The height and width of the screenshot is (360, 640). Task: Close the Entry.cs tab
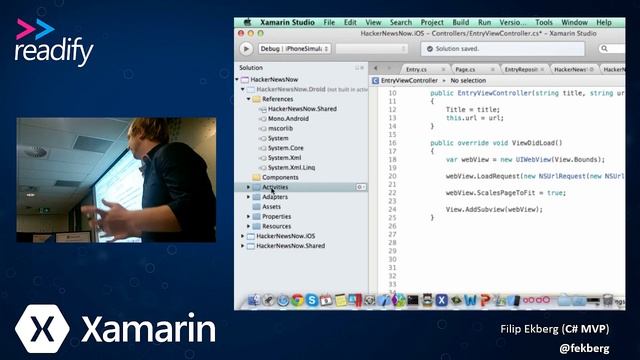(x=443, y=69)
